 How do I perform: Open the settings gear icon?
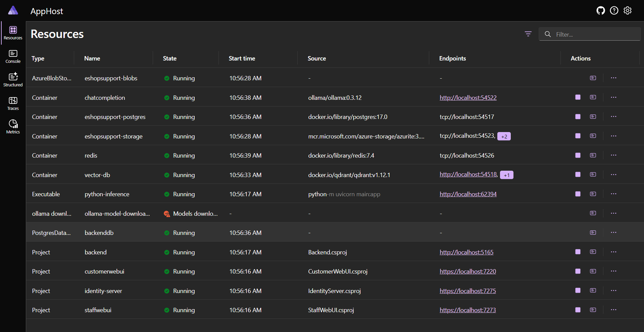628,11
